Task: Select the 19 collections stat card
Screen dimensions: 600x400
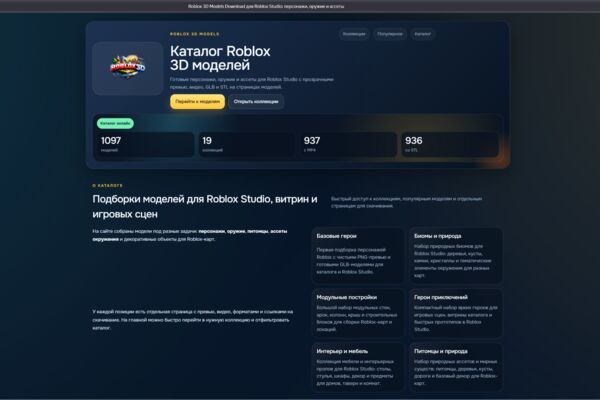Action: (246, 144)
